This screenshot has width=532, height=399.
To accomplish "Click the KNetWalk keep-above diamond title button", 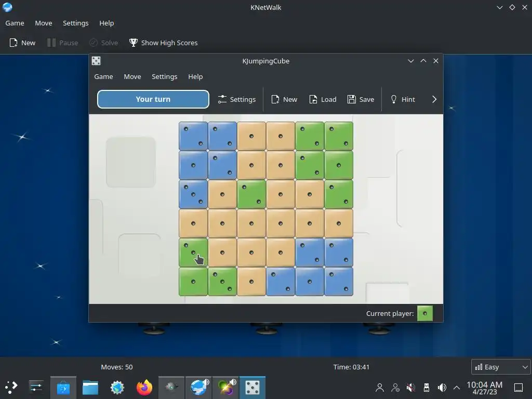I will [512, 7].
